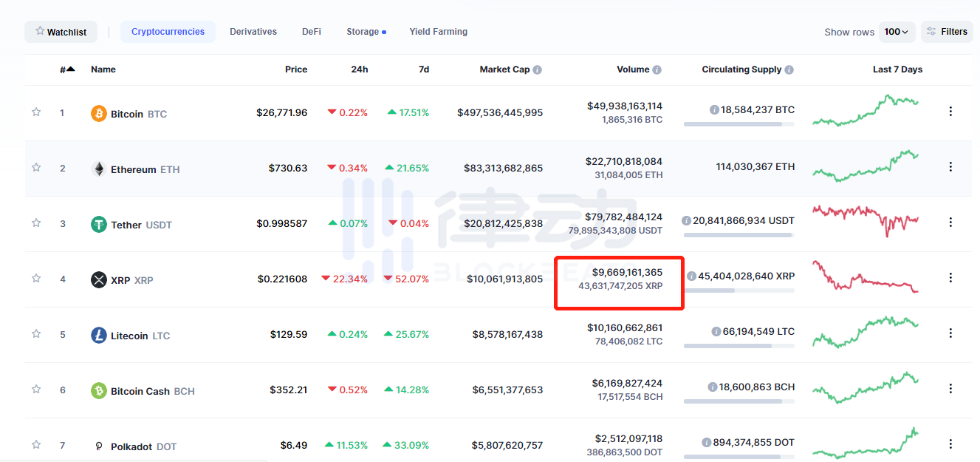
Task: Click the Litecoin circulating supply progress bar
Action: click(x=739, y=346)
